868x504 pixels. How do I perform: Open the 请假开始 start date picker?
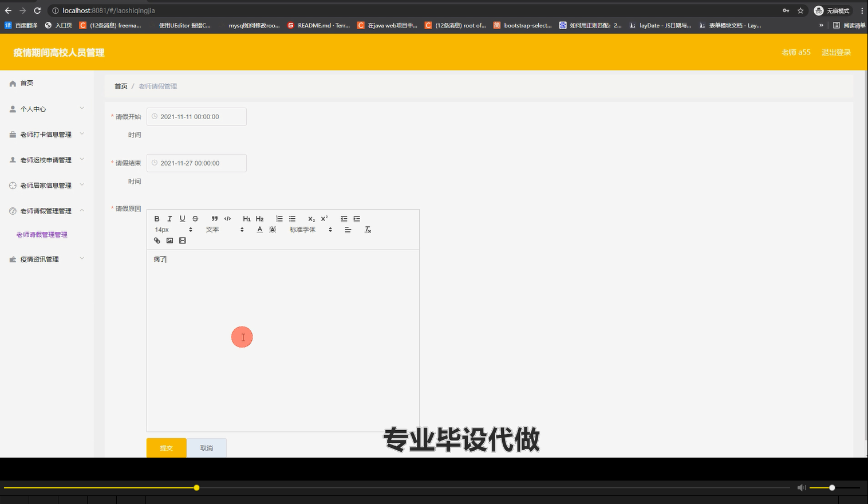point(196,117)
